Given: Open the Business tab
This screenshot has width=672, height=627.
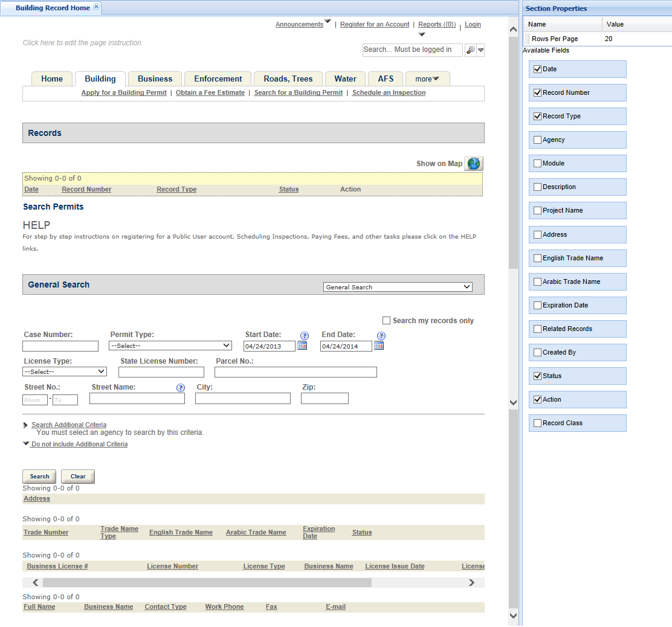Looking at the screenshot, I should pos(155,79).
